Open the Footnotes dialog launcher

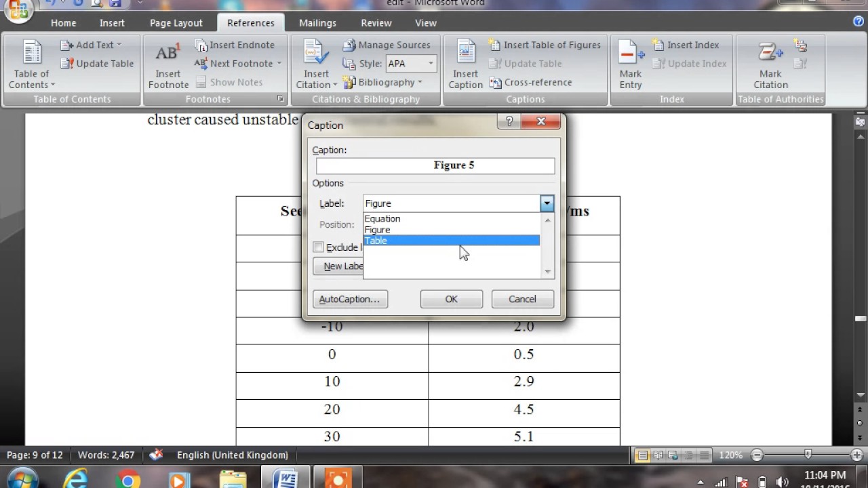click(280, 99)
